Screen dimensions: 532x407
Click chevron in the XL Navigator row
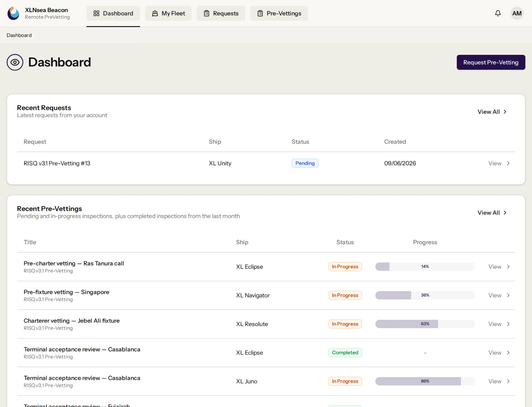coord(508,295)
